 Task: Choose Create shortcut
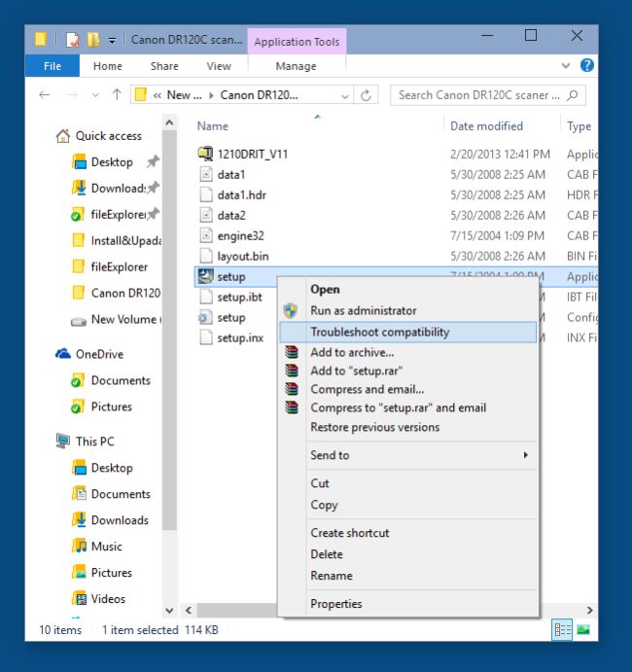tap(408, 533)
